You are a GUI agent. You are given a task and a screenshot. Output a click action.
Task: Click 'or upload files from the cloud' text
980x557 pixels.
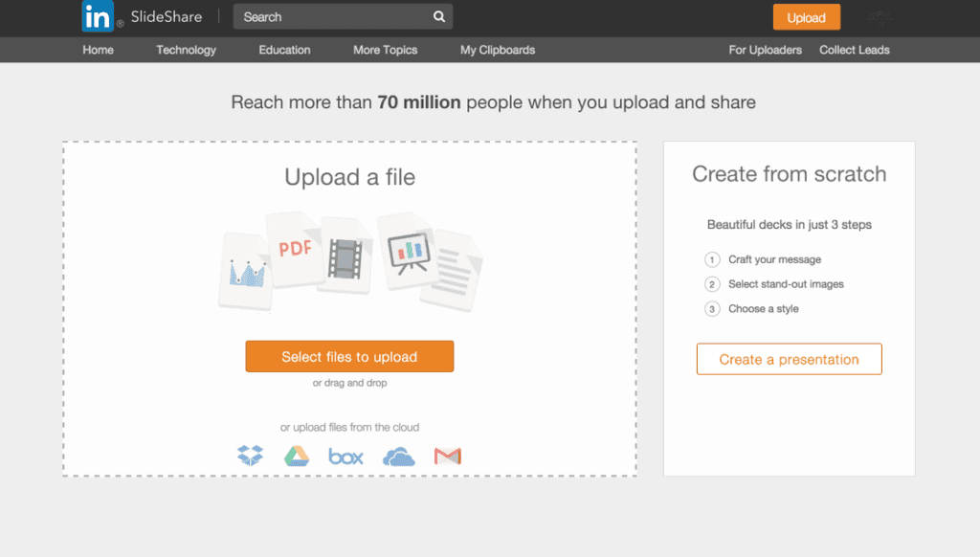[349, 427]
